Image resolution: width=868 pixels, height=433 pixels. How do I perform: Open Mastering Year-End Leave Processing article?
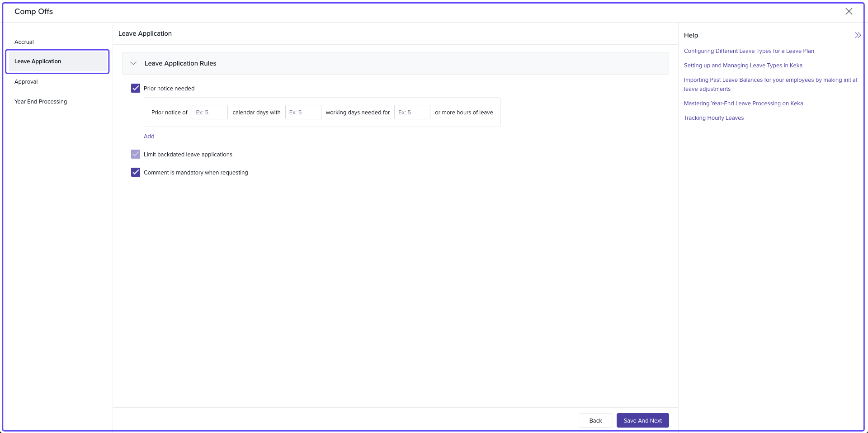pyautogui.click(x=743, y=104)
